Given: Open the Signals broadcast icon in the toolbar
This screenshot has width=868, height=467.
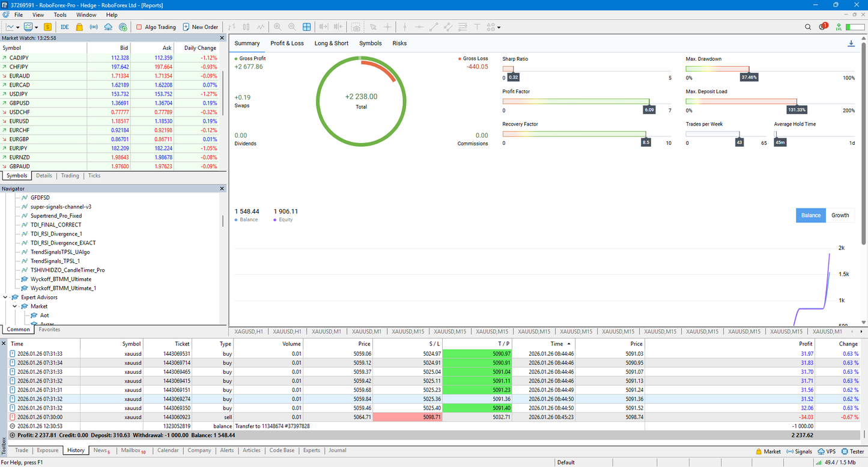Looking at the screenshot, I should tap(94, 27).
